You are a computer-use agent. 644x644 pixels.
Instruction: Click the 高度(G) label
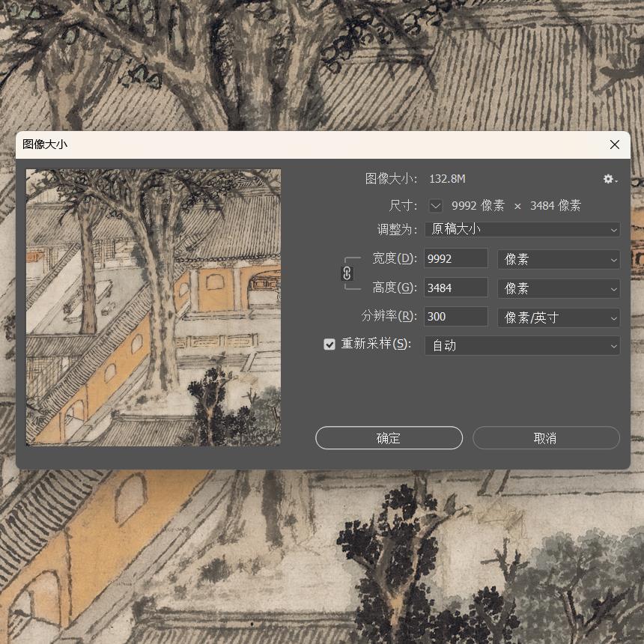pos(395,288)
